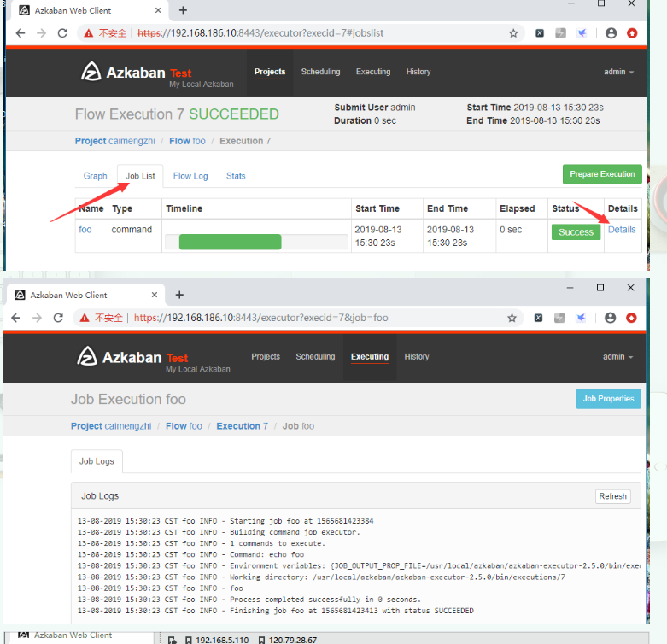The image size is (667, 644).
Task: Click address bar URL in bottom browser
Action: coord(260,318)
